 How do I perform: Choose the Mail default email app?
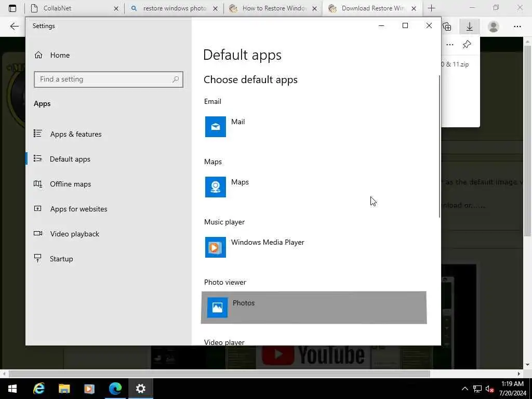pyautogui.click(x=314, y=127)
